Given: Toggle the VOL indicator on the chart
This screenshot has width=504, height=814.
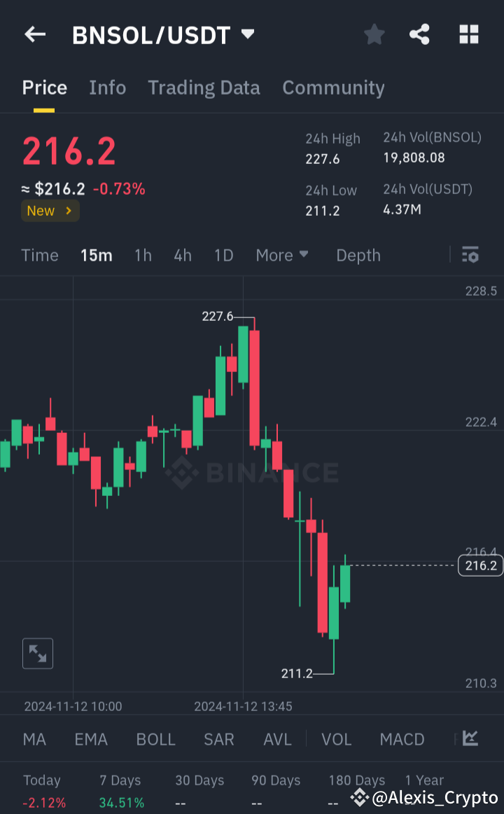Looking at the screenshot, I should tap(336, 739).
